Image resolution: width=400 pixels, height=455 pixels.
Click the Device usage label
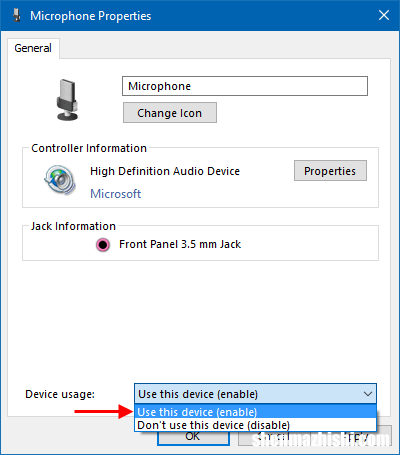point(60,394)
